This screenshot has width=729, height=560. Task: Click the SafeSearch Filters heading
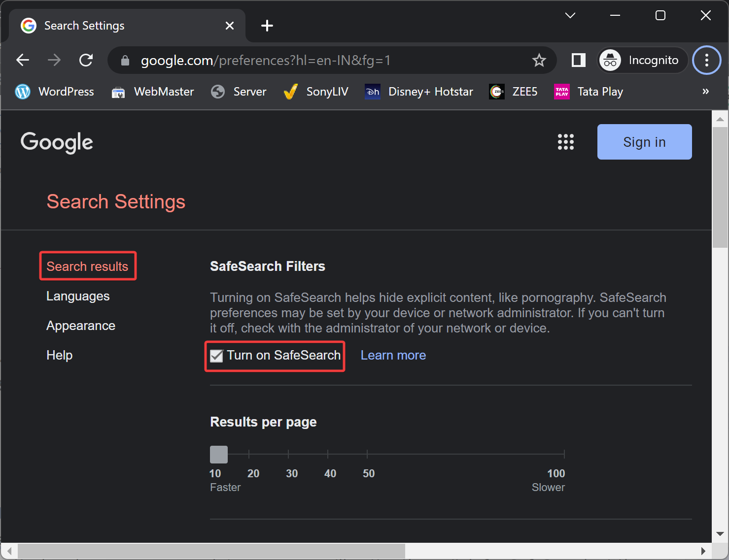coord(268,266)
